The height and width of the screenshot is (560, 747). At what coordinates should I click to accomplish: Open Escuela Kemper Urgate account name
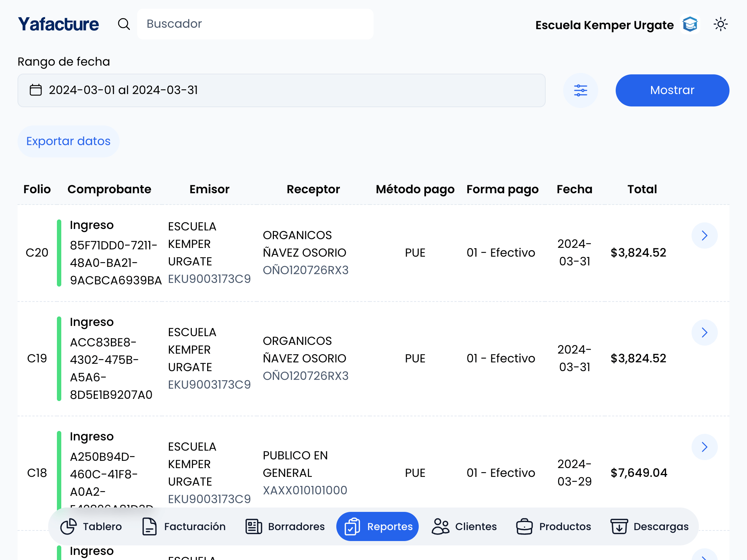[x=604, y=25]
